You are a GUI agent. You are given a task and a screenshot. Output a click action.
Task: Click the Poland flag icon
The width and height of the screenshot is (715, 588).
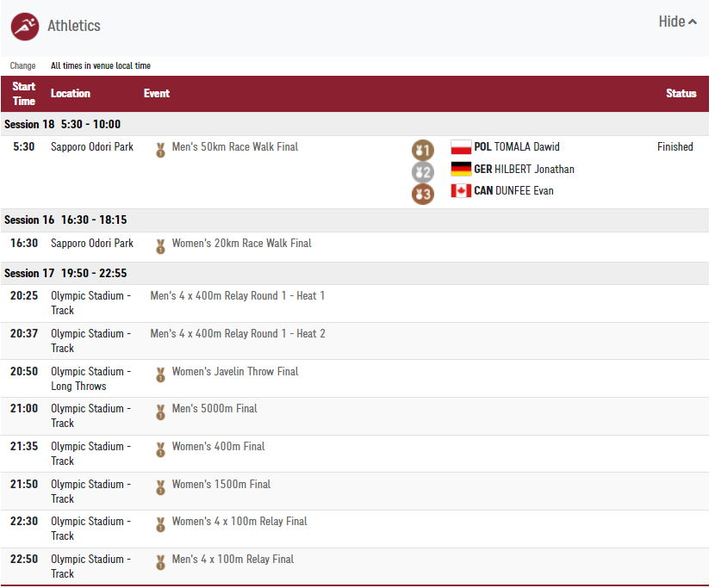[461, 147]
